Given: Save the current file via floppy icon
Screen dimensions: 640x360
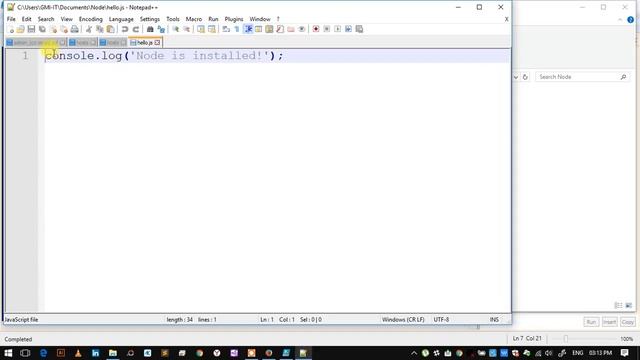Looking at the screenshot, I should tap(31, 29).
